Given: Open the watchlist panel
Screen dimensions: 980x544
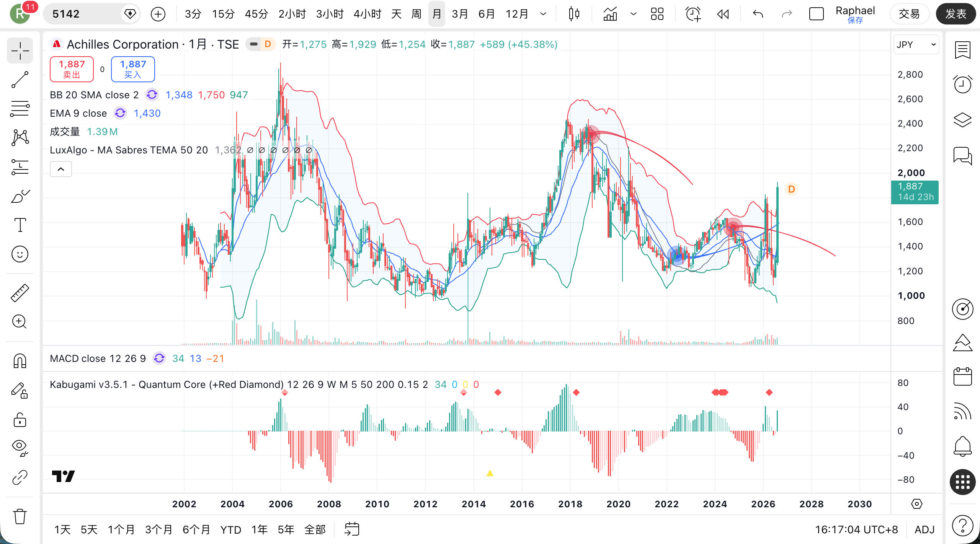Looking at the screenshot, I should click(962, 50).
